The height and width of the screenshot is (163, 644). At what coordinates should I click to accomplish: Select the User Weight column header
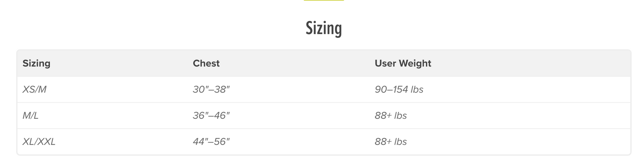pyautogui.click(x=403, y=63)
